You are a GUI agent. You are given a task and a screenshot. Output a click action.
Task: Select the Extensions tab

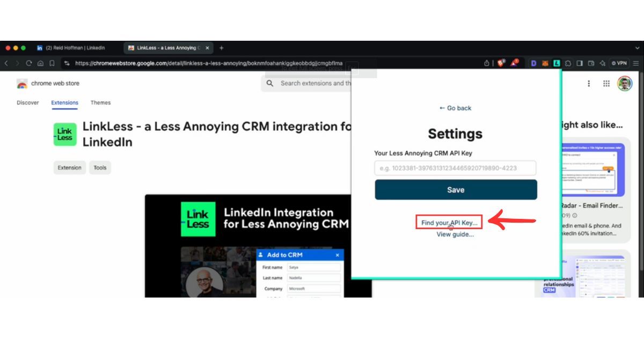[65, 102]
